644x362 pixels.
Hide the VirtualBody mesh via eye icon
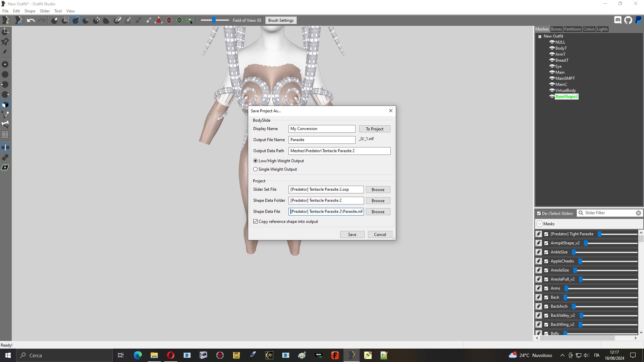552,90
